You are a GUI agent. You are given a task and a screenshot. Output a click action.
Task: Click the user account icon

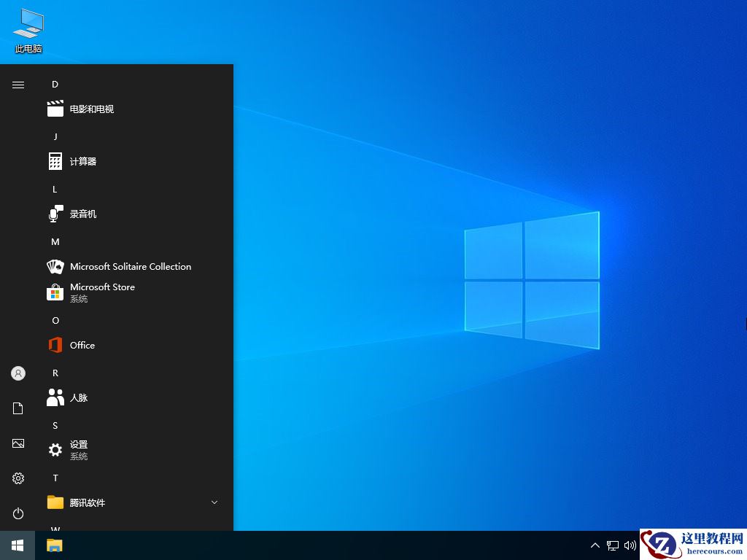(x=18, y=373)
